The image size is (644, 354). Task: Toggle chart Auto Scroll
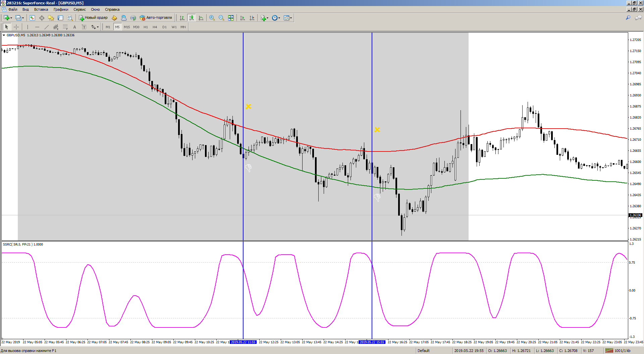(x=243, y=18)
